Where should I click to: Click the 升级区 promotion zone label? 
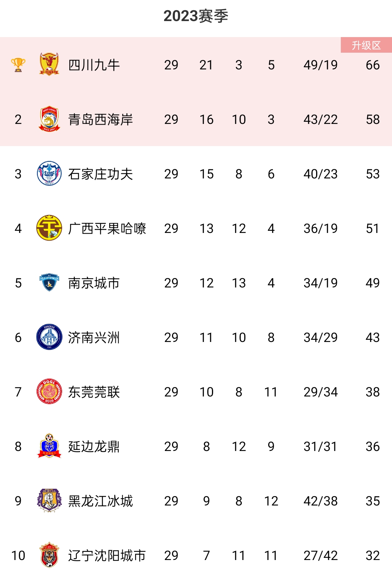coord(366,45)
